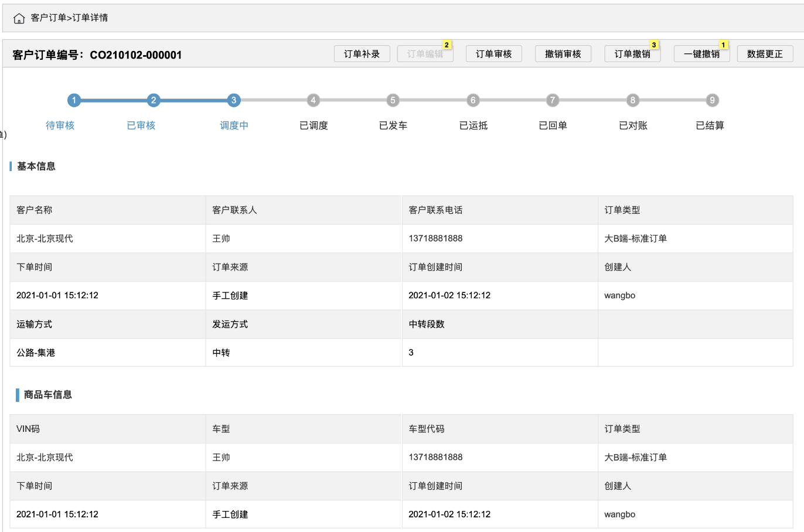
Task: Click the yellow note marker 1
Action: coord(723,45)
